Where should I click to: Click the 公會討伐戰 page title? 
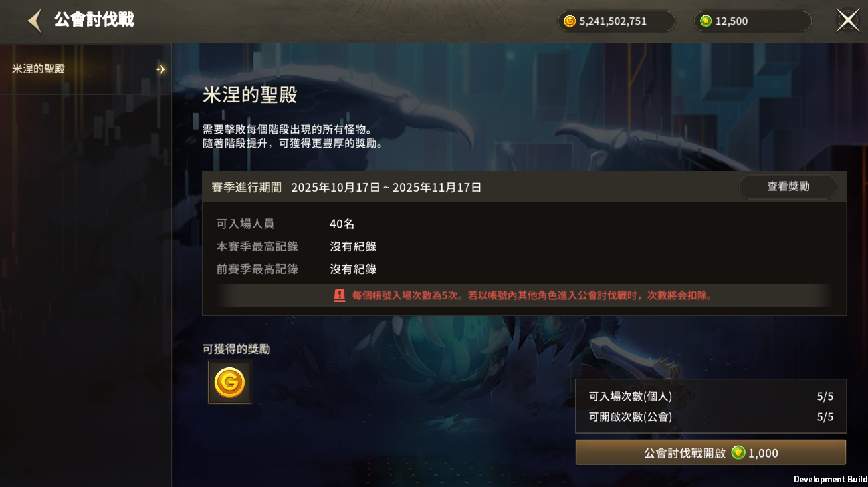94,19
